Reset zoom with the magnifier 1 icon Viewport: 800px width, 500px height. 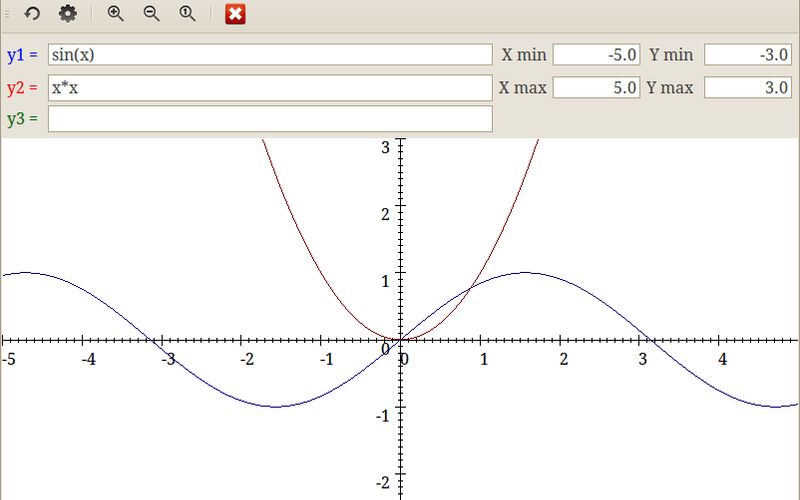tap(187, 14)
